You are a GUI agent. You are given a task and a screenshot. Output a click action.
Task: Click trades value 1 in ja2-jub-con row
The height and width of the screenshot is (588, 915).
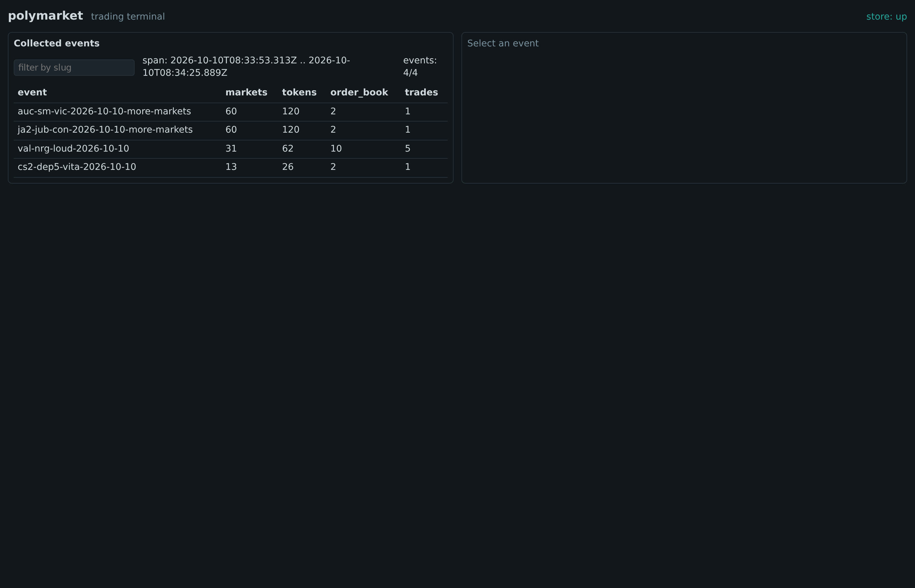[408, 130]
